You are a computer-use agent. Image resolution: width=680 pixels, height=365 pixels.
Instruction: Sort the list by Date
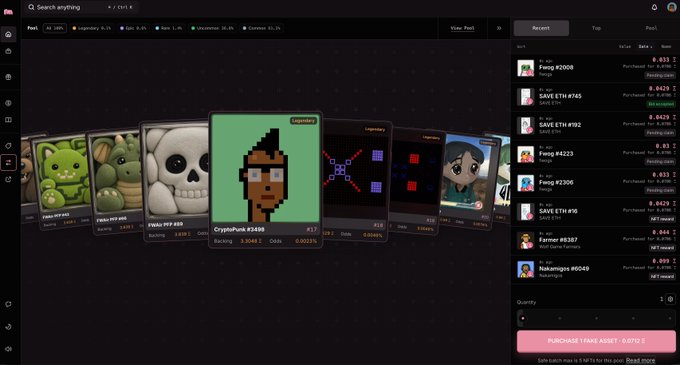click(x=645, y=46)
